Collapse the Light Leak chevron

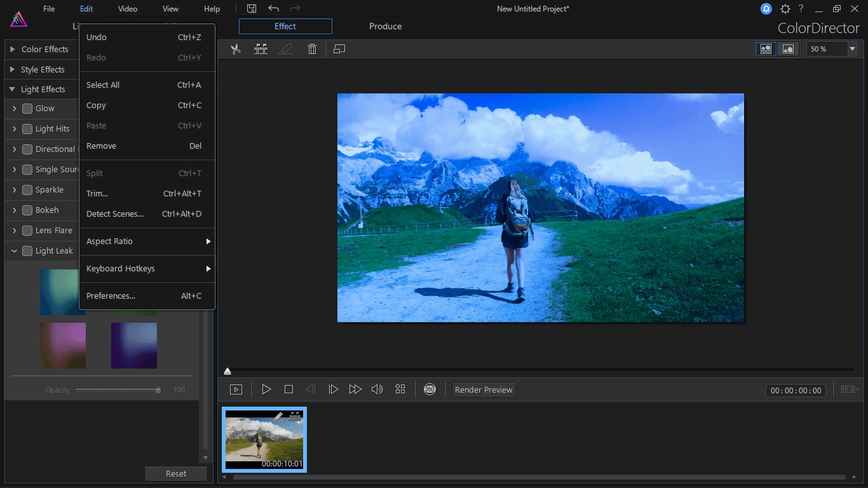point(14,251)
